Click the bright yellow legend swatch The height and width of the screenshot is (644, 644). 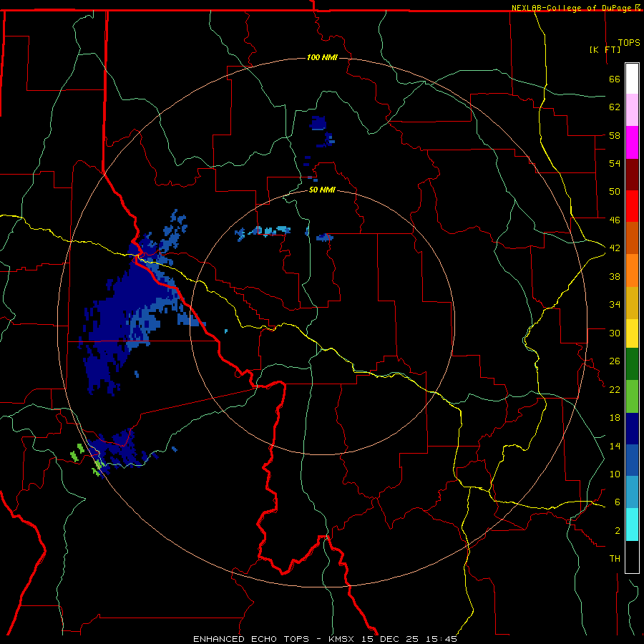[x=632, y=333]
